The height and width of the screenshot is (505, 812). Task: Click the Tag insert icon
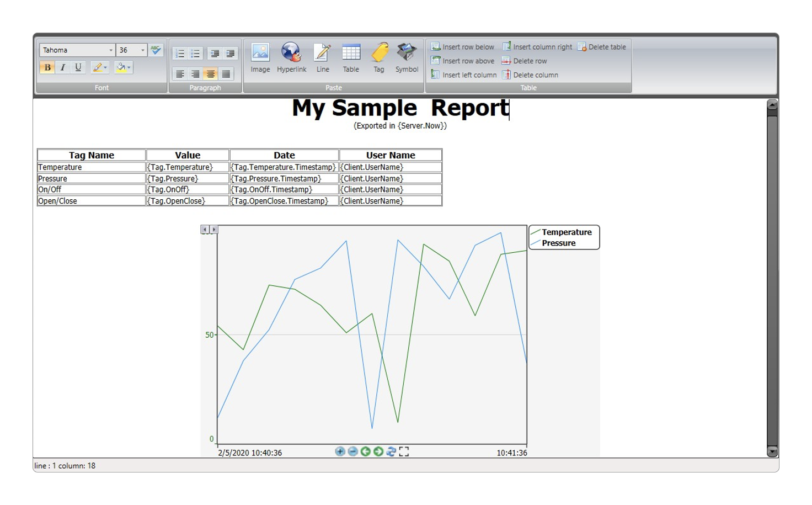[x=378, y=58]
